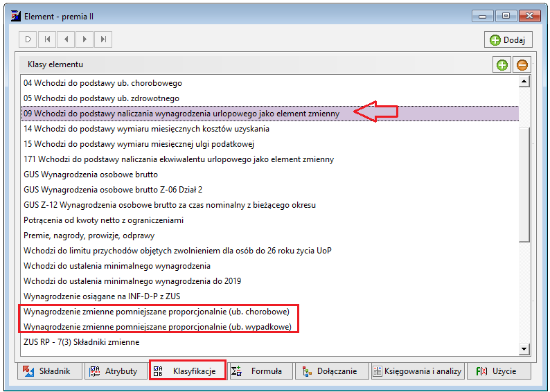Open the Księgowania i analizy tab
The height and width of the screenshot is (392, 550).
[418, 371]
